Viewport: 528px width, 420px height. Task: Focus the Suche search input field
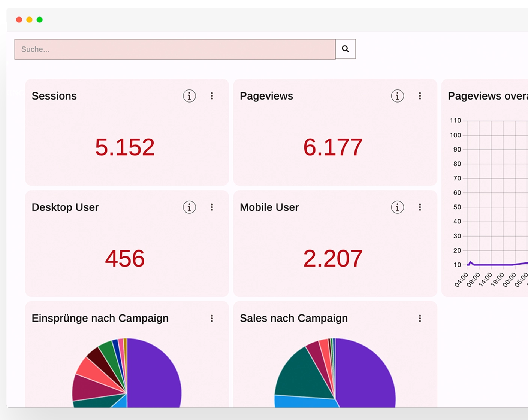[x=175, y=49]
